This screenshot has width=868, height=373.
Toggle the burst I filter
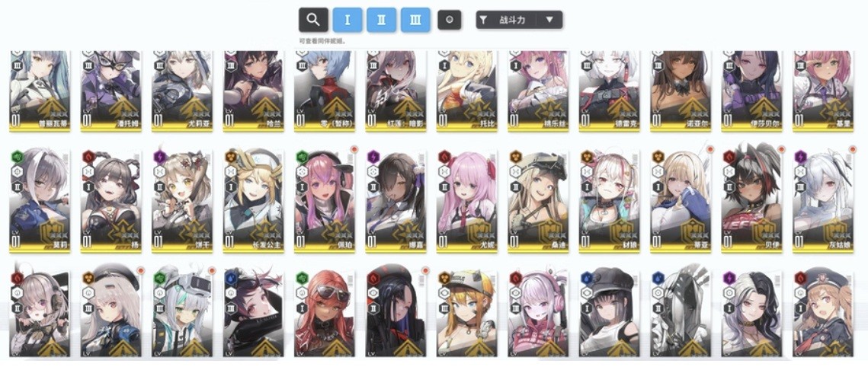tap(347, 20)
